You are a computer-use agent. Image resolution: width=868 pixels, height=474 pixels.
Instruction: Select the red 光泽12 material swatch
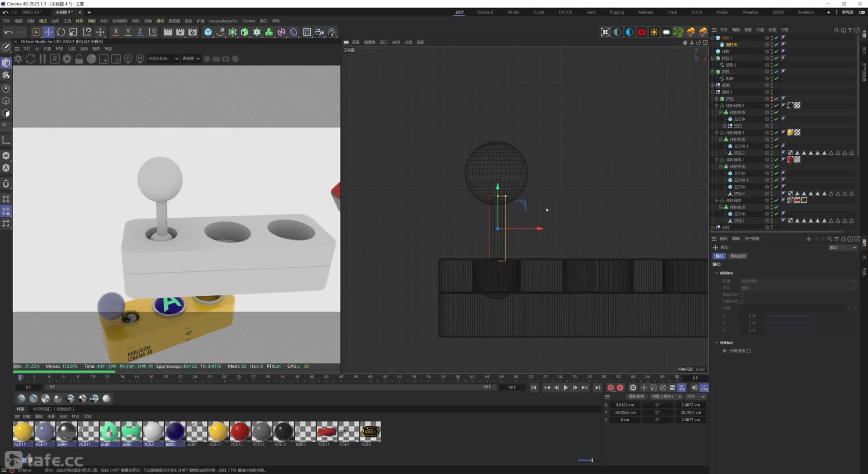pyautogui.click(x=240, y=431)
